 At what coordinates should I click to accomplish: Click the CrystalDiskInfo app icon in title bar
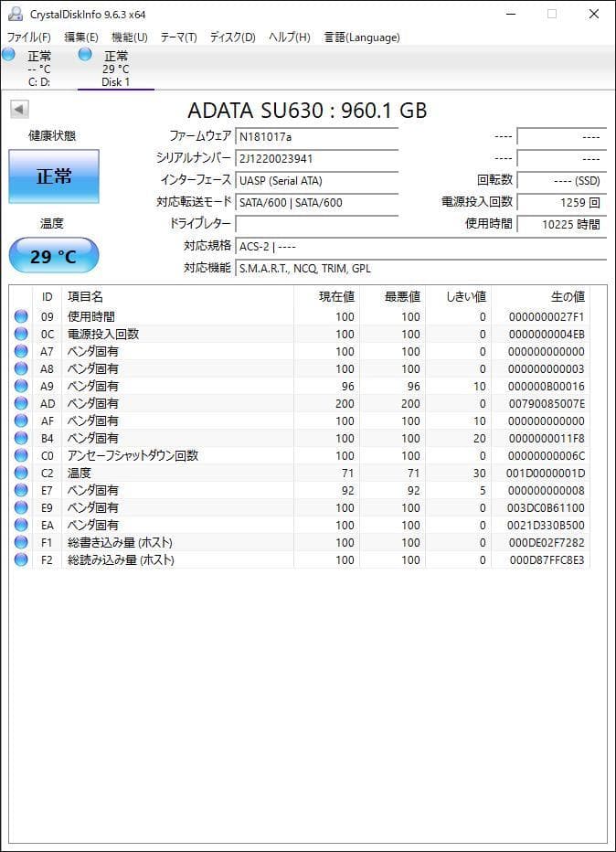(16, 14)
